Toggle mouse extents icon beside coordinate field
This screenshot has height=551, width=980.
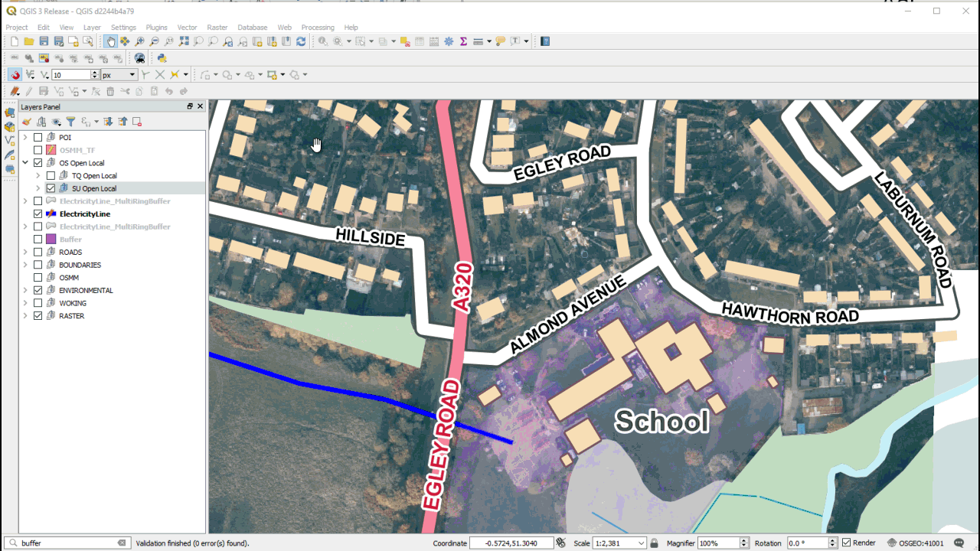pos(560,543)
